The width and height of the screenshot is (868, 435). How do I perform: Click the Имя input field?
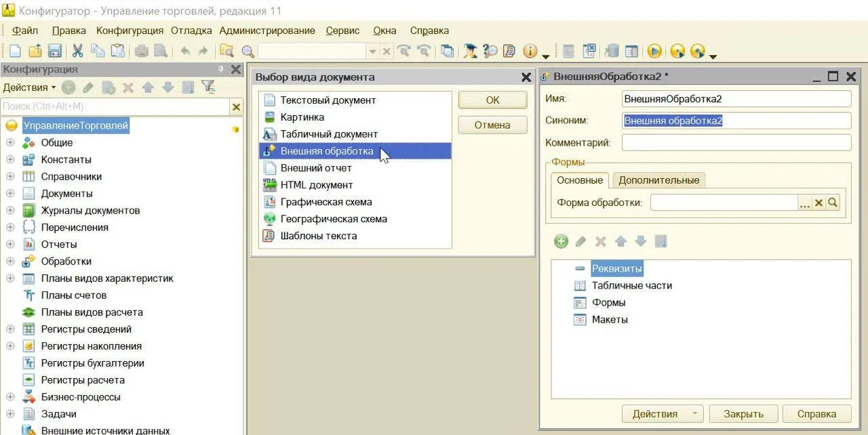(736, 99)
